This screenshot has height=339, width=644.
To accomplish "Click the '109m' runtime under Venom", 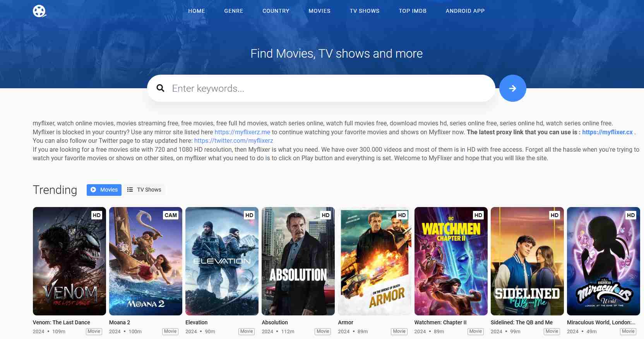I will tap(59, 332).
